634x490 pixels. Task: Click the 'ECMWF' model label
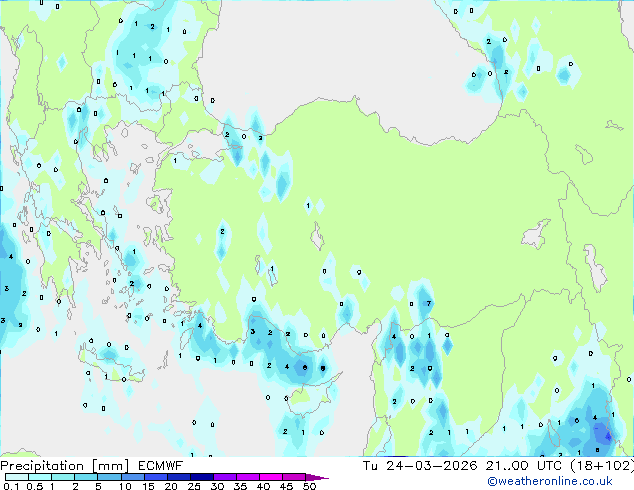point(161,466)
